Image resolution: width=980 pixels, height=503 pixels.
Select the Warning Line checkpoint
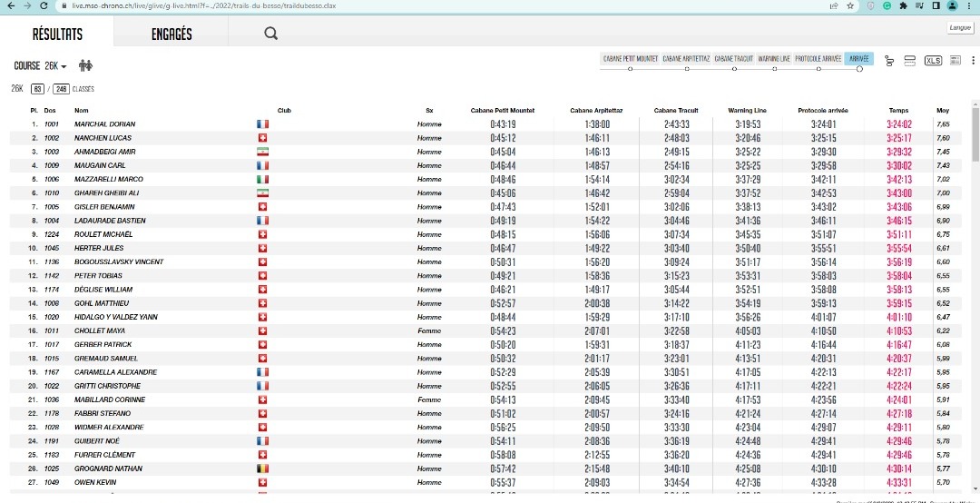pyautogui.click(x=774, y=58)
